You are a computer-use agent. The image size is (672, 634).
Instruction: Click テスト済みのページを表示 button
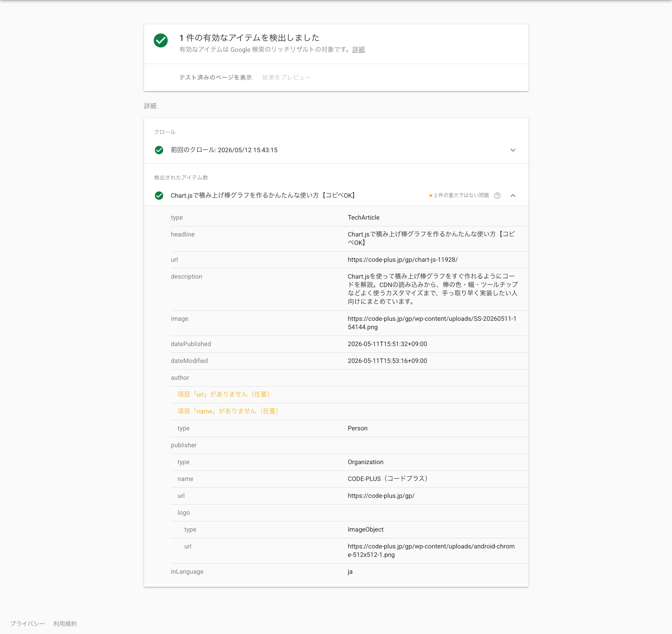click(215, 78)
